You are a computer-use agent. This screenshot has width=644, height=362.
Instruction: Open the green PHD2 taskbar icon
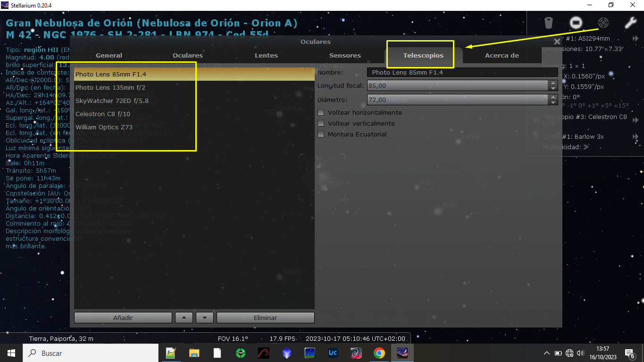click(241, 353)
